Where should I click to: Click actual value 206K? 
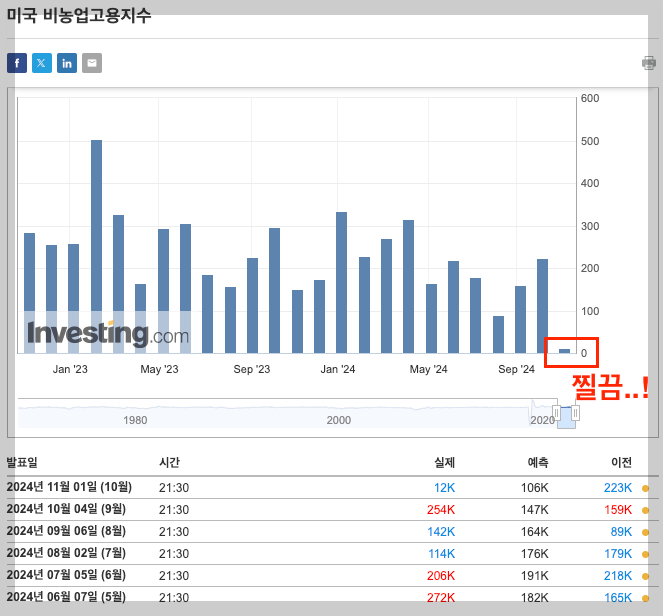pyautogui.click(x=441, y=576)
